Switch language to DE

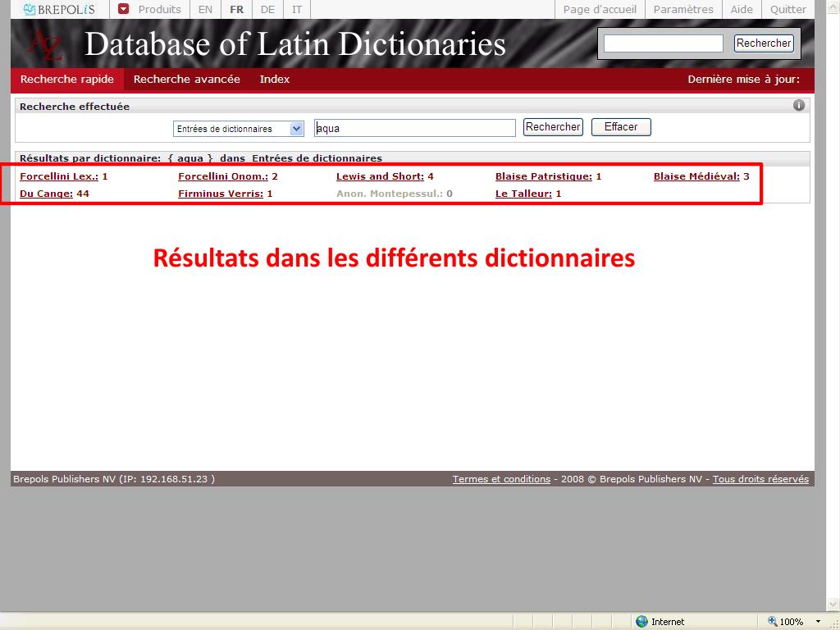[x=268, y=9]
